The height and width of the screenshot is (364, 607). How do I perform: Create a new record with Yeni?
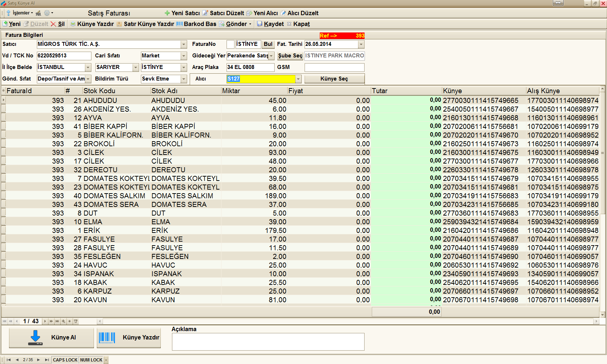pyautogui.click(x=12, y=24)
